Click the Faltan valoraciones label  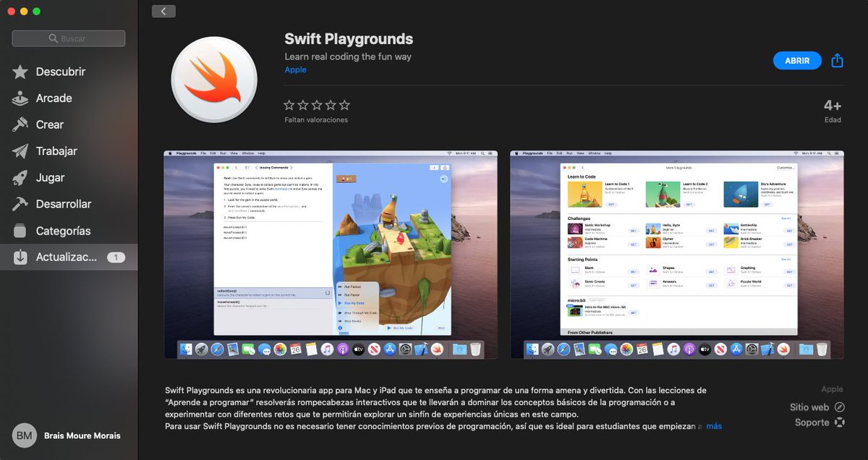coord(316,120)
